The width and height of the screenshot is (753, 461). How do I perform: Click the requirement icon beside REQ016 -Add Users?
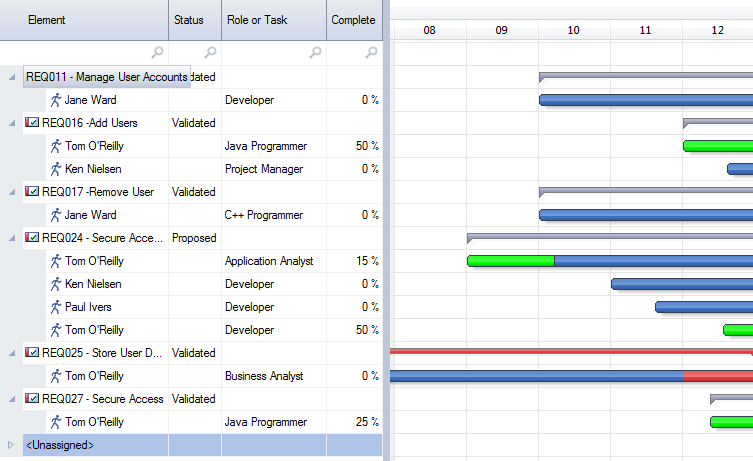click(x=32, y=123)
